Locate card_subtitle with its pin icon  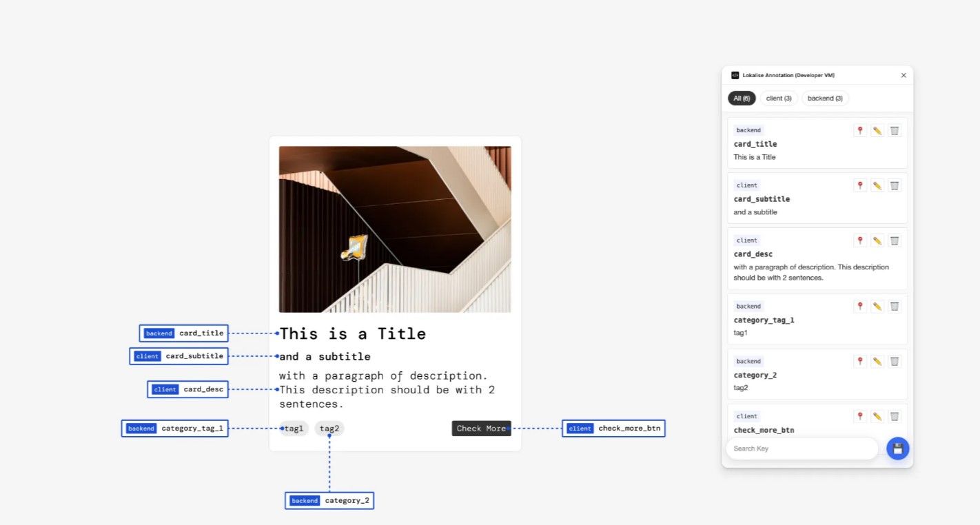[x=860, y=185]
